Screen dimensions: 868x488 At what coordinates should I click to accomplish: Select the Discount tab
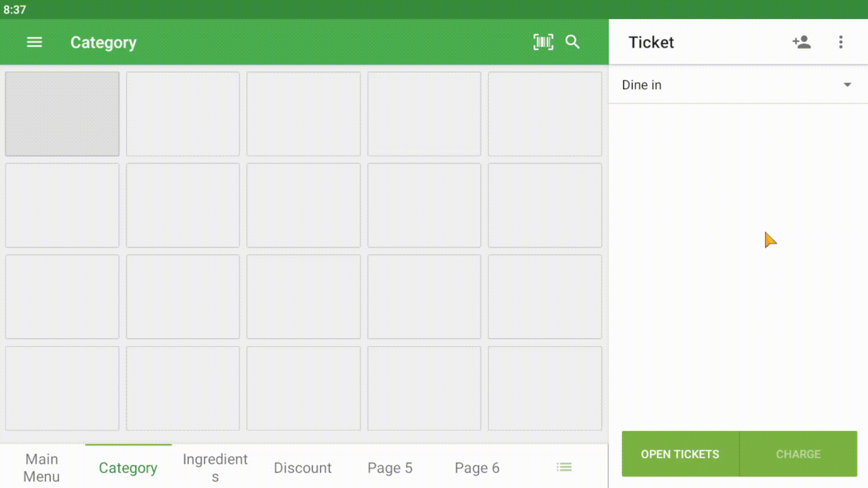click(302, 467)
